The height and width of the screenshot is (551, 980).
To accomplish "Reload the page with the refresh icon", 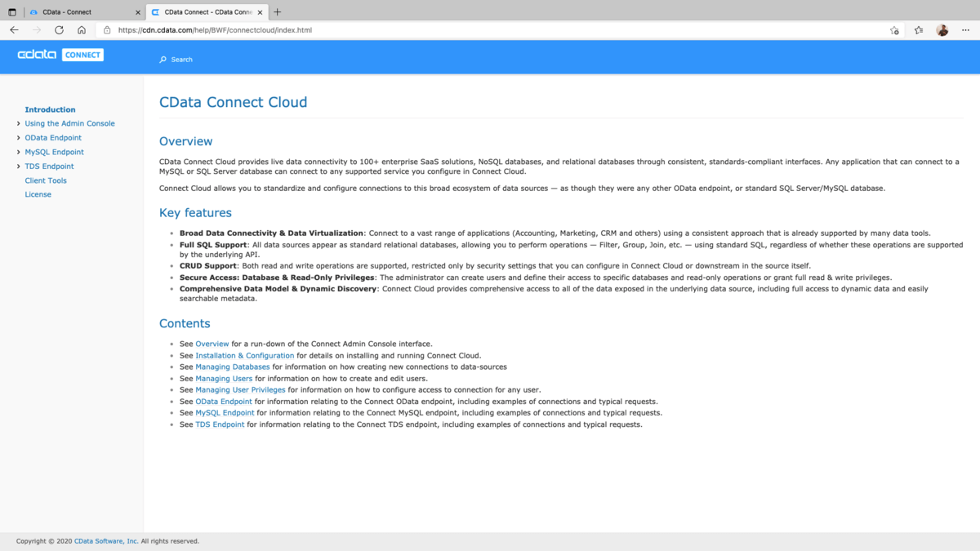I will [x=59, y=30].
